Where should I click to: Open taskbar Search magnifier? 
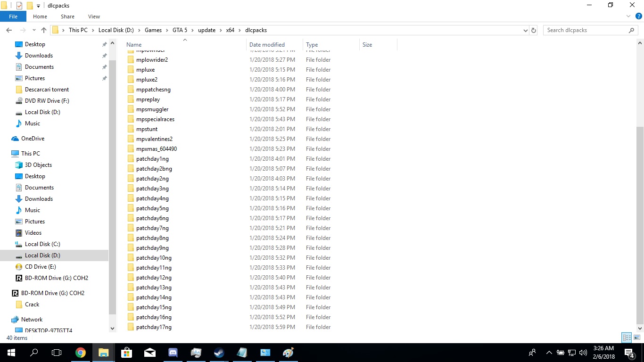[x=34, y=353]
